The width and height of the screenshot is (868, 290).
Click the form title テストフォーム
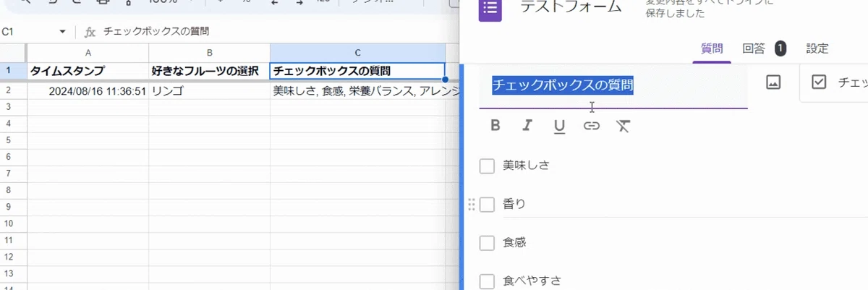click(571, 8)
